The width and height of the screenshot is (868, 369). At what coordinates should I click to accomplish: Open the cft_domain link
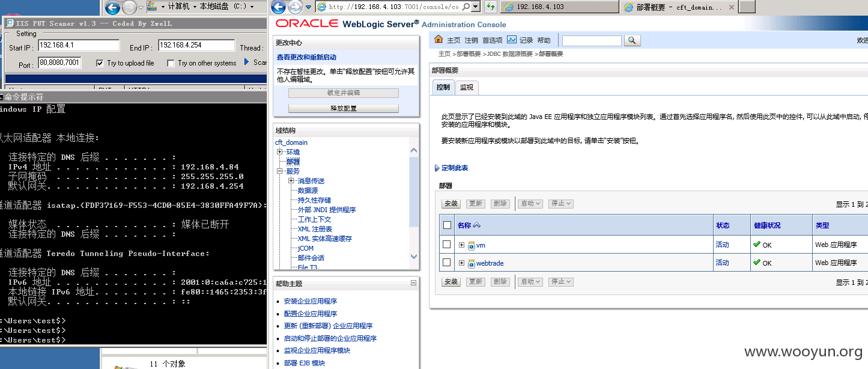291,142
